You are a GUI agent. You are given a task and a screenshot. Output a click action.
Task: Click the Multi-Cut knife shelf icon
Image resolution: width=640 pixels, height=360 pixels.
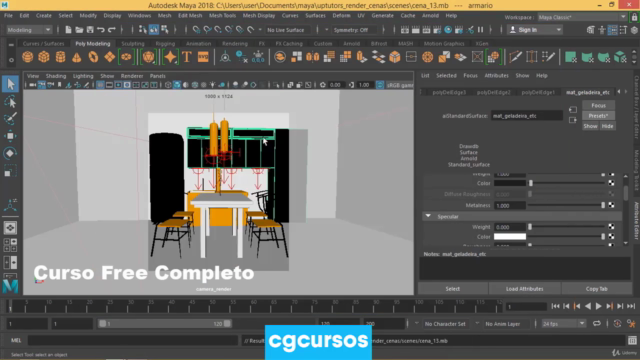[516, 57]
